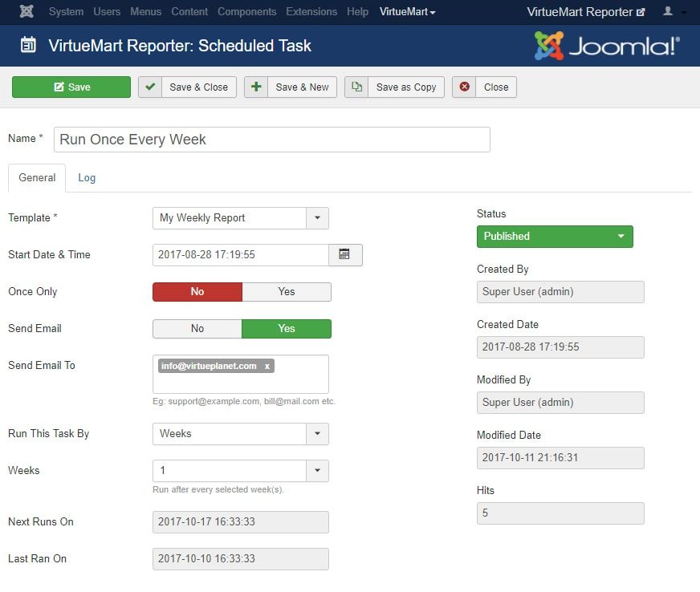
Task: Open the Joomla logo menu icon
Action: (x=26, y=11)
